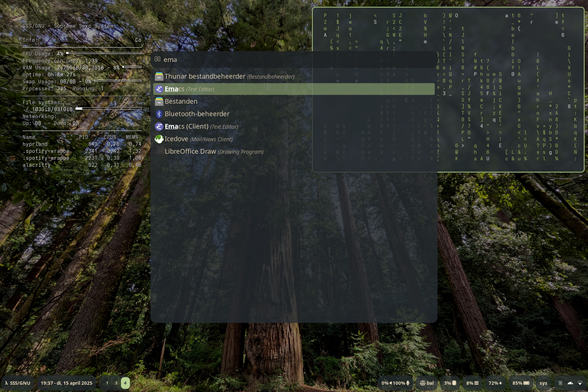Focus the terminal window with green matrix text
The image size is (588, 392).
(448, 89)
